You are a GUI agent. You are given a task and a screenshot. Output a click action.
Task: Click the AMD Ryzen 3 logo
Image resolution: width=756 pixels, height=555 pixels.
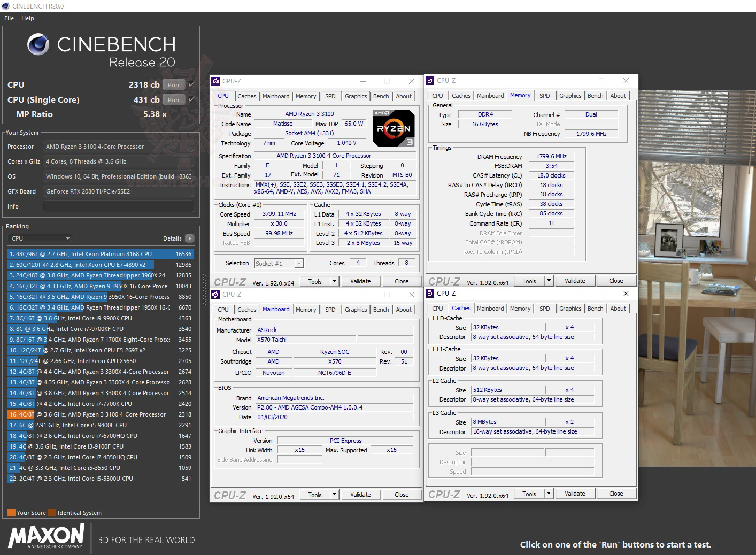point(394,128)
